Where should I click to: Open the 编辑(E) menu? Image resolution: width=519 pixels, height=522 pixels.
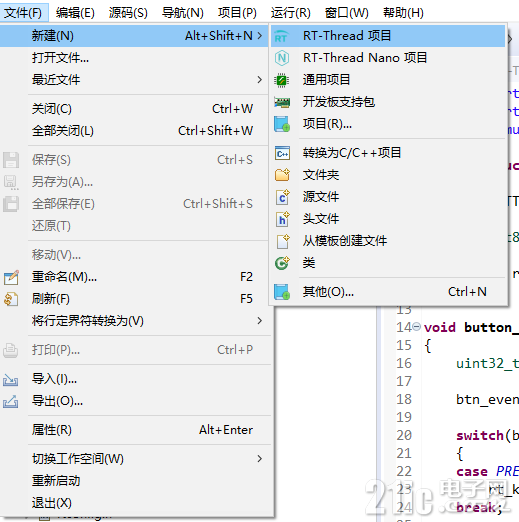(x=75, y=13)
